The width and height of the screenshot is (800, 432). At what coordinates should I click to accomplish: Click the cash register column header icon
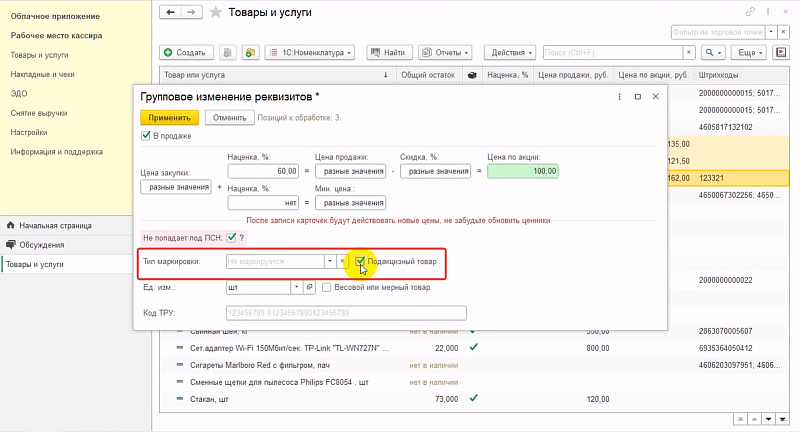pos(472,75)
